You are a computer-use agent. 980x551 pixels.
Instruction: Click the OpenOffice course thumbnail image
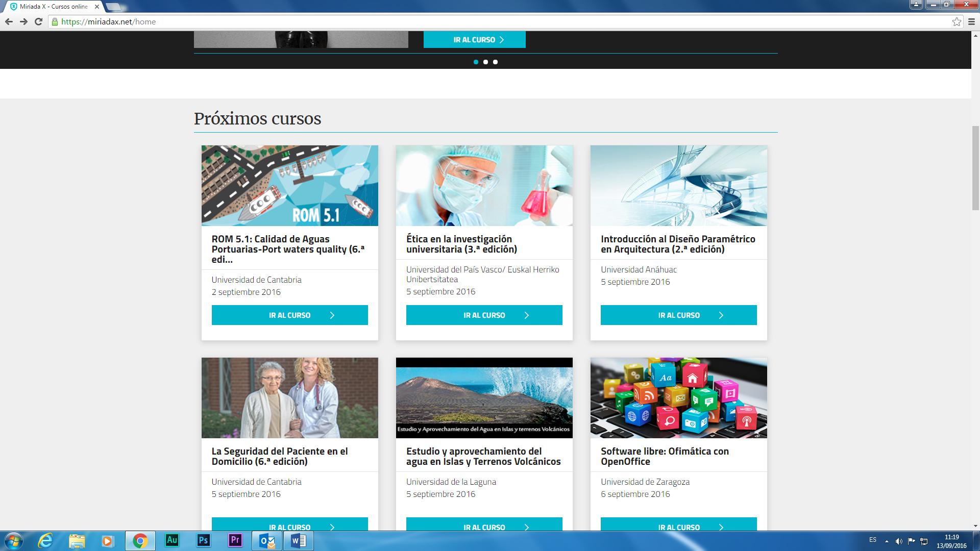pyautogui.click(x=678, y=397)
